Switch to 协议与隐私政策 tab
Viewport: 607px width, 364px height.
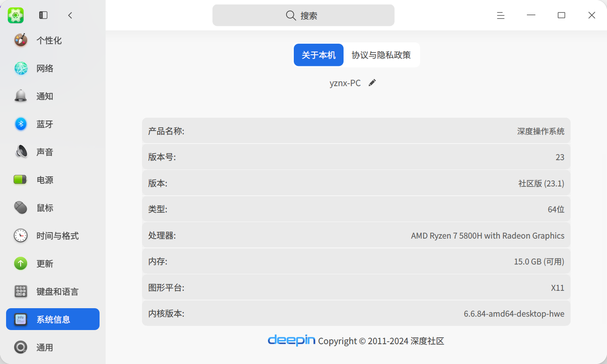point(381,55)
